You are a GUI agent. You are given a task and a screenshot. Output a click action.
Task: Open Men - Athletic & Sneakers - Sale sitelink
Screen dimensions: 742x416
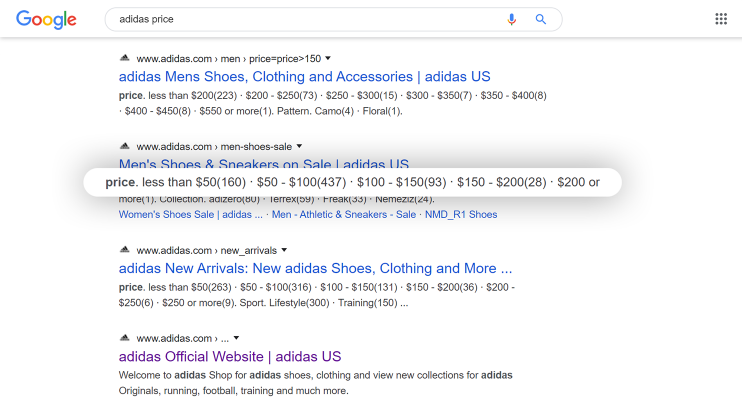point(344,214)
